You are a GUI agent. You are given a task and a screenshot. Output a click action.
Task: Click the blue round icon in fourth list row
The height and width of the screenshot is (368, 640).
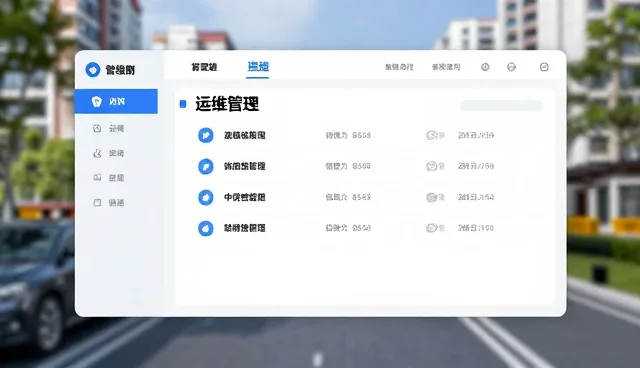coord(206,228)
